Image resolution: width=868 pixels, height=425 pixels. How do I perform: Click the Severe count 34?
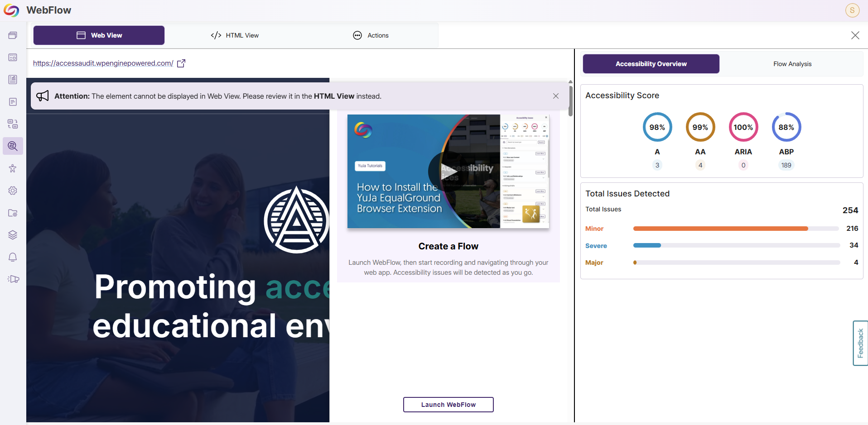pyautogui.click(x=854, y=245)
